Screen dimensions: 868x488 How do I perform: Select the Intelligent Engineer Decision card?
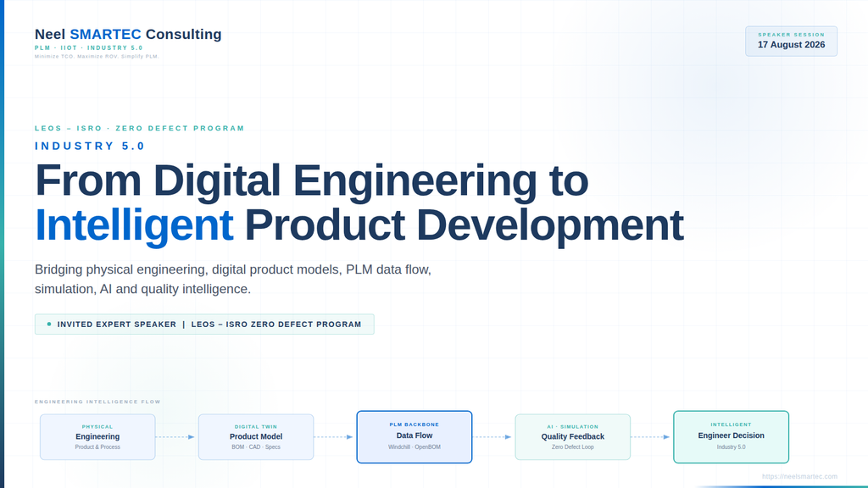coord(731,437)
